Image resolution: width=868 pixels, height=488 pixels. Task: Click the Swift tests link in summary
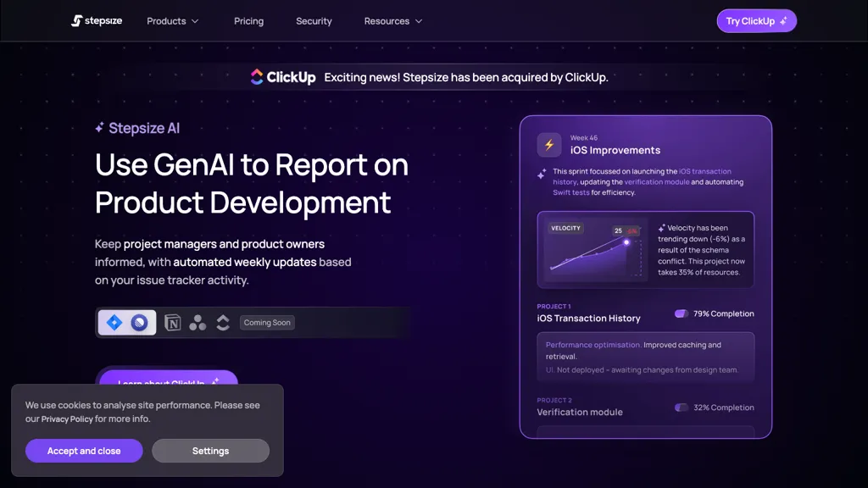click(570, 192)
